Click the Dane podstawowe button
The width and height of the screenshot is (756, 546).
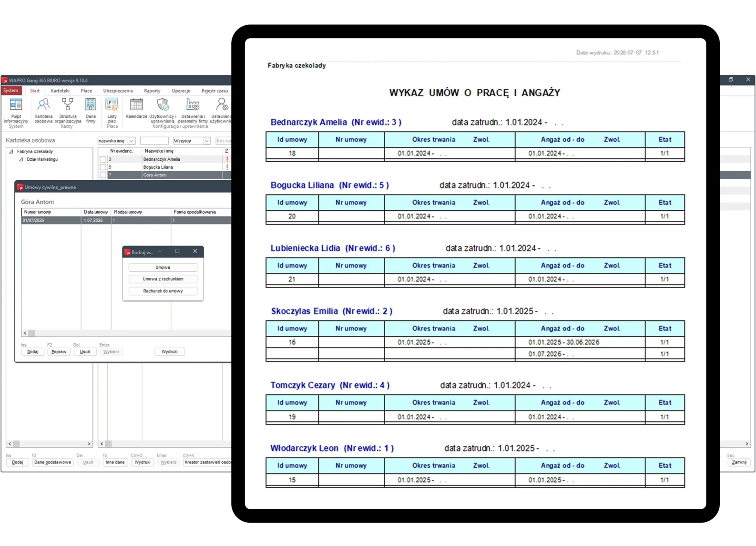[52, 463]
